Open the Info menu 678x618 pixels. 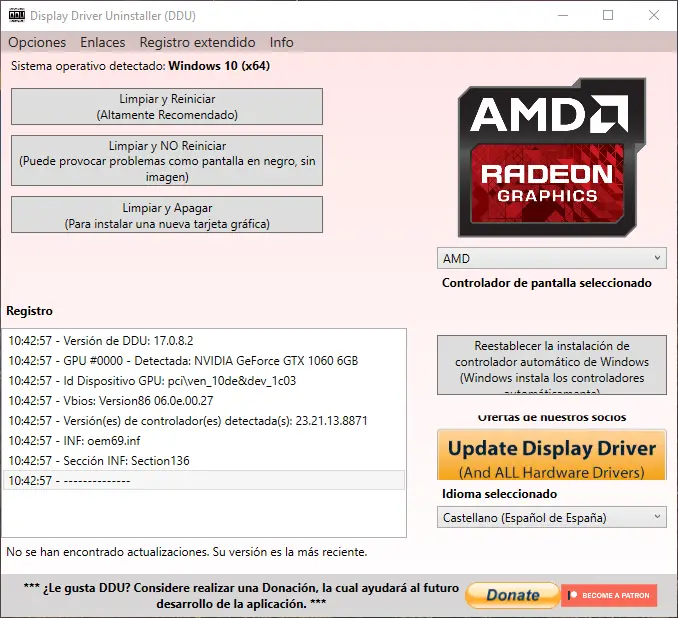click(282, 43)
